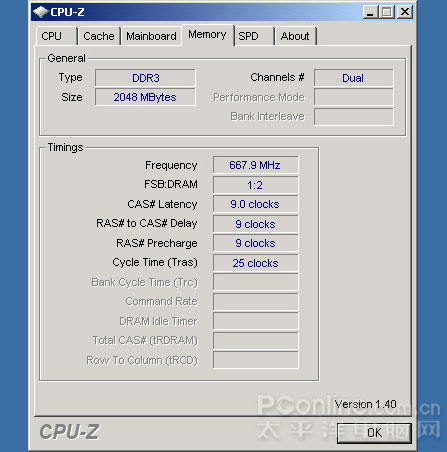Click the 9.0 clocks CAS# Latency value

(256, 204)
